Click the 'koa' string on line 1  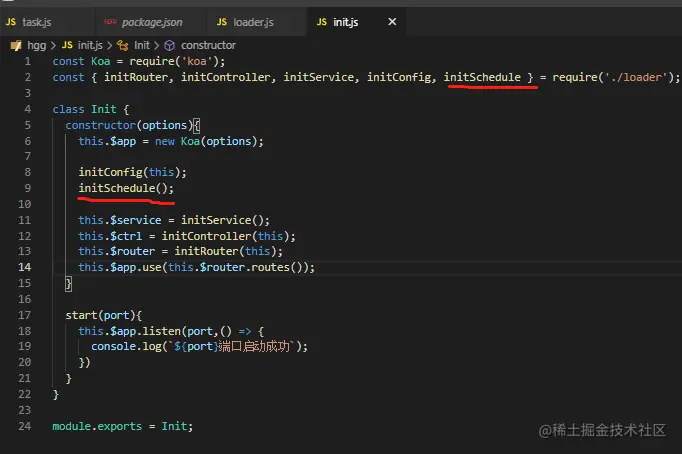coord(197,61)
